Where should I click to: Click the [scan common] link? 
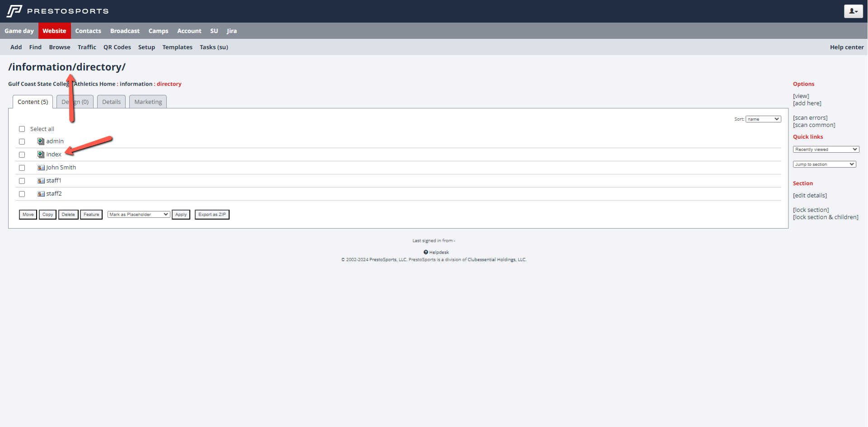click(x=814, y=125)
